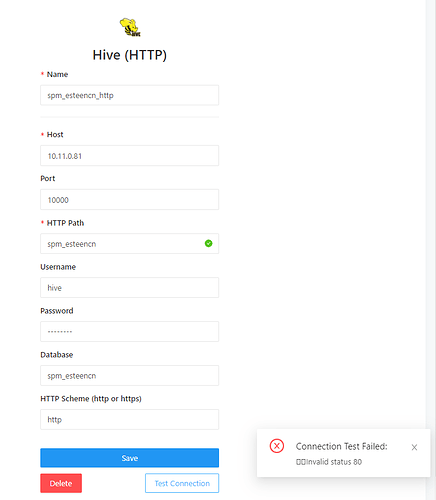This screenshot has height=500, width=436.
Task: Click the green checkmark in HTTP Path field
Action: pos(208,243)
